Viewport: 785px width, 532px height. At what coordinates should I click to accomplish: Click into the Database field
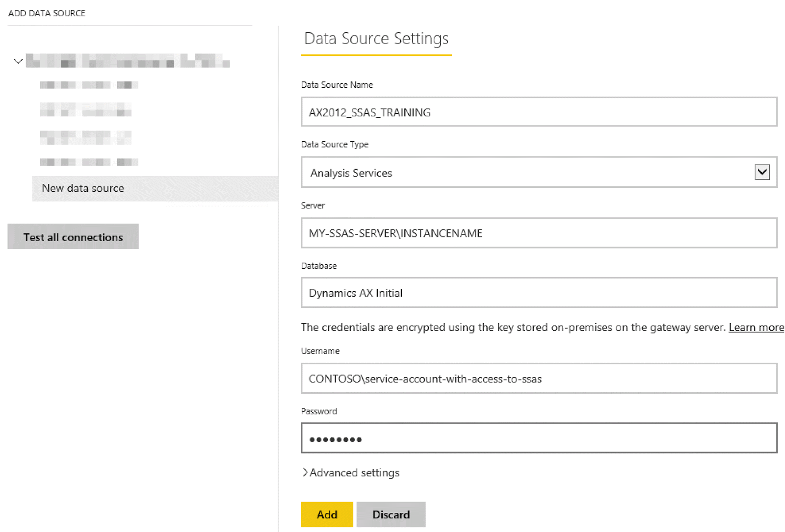pos(538,293)
